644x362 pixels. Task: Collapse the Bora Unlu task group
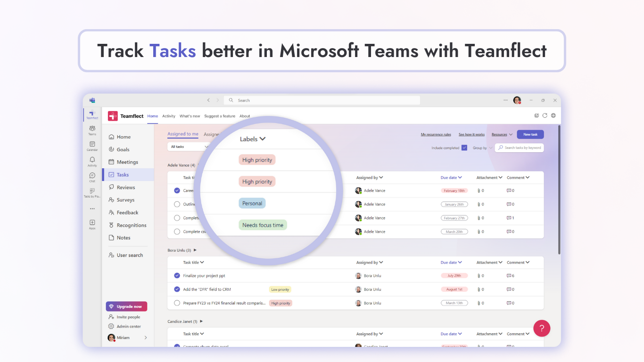point(195,250)
